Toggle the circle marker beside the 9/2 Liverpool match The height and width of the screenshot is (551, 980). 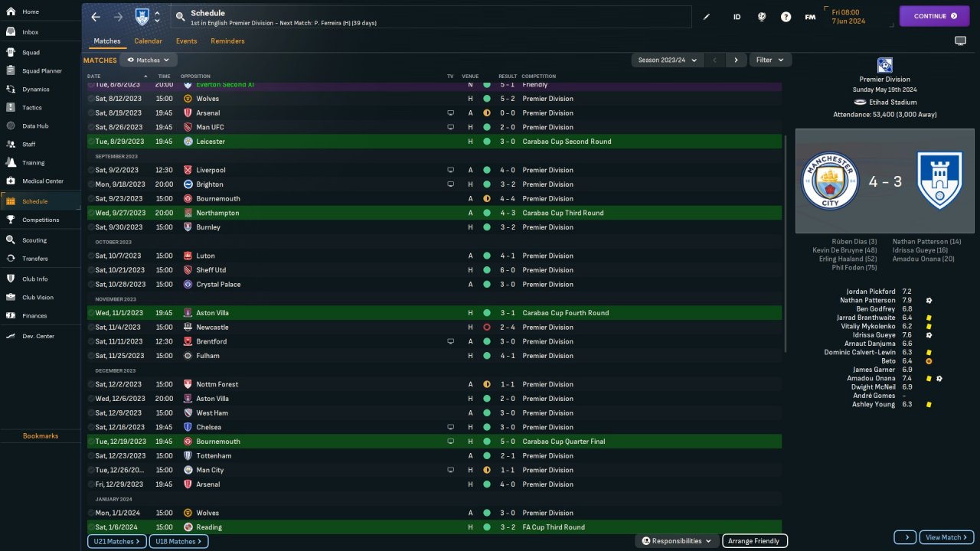point(91,170)
